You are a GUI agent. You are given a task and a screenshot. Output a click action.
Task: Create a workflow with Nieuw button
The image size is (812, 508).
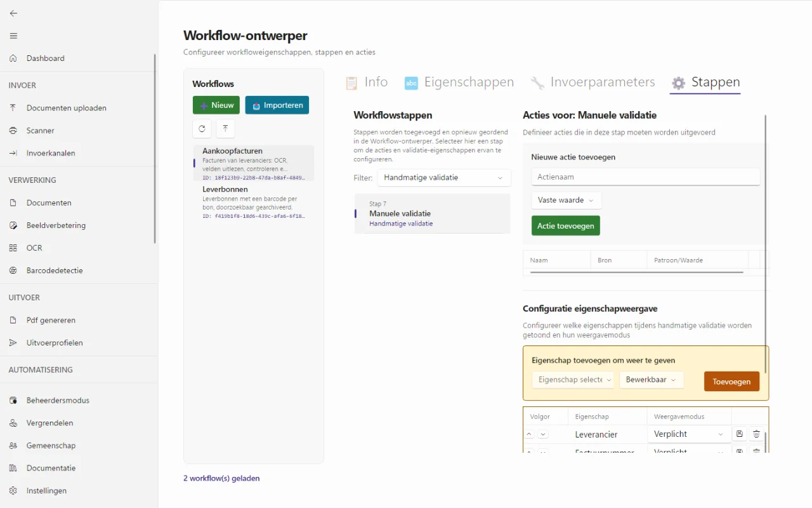[x=216, y=105]
